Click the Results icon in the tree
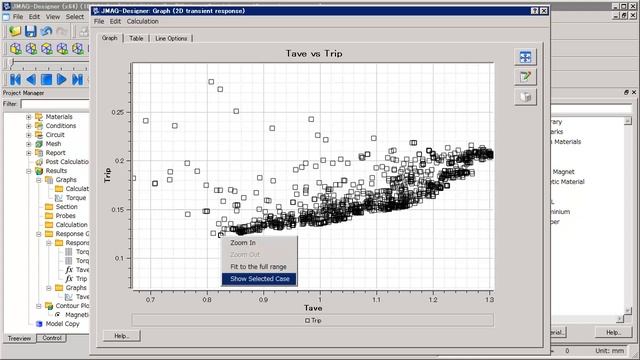 pos(39,171)
